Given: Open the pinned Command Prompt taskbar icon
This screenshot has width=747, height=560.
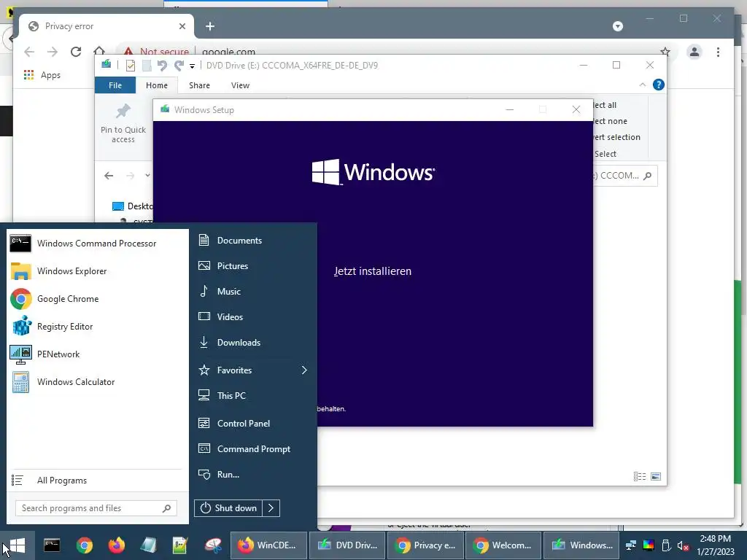Looking at the screenshot, I should 52,545.
